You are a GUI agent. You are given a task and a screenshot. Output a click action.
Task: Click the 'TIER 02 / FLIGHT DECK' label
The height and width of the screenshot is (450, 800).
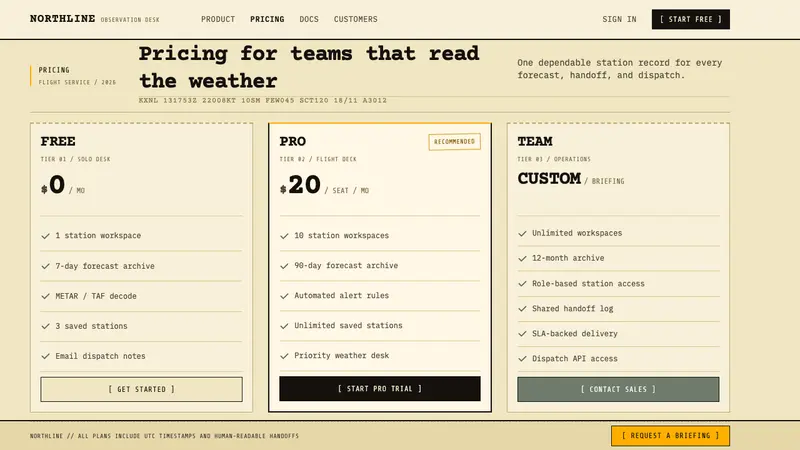click(x=318, y=159)
